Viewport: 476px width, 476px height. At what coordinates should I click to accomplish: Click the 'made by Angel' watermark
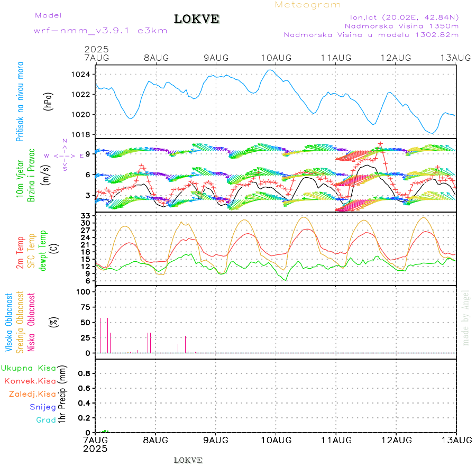466,317
